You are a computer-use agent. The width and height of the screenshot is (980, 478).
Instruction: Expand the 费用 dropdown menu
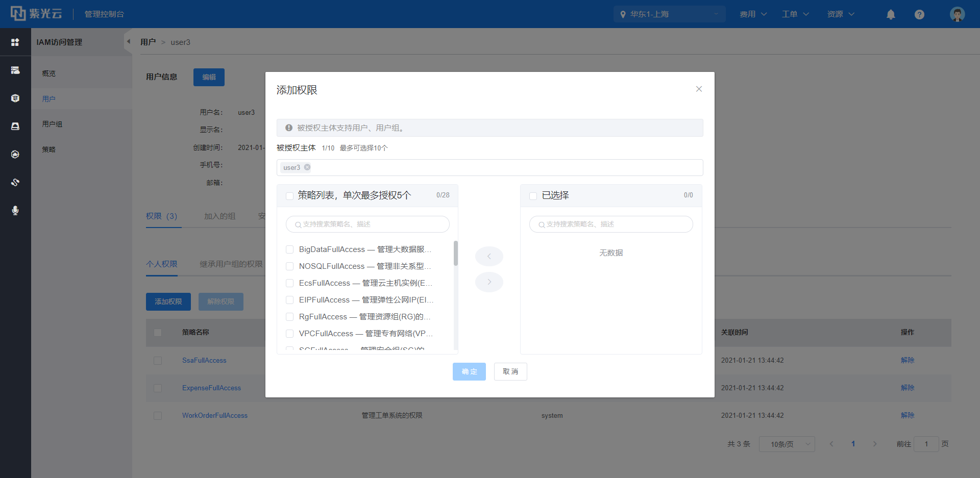click(x=753, y=14)
